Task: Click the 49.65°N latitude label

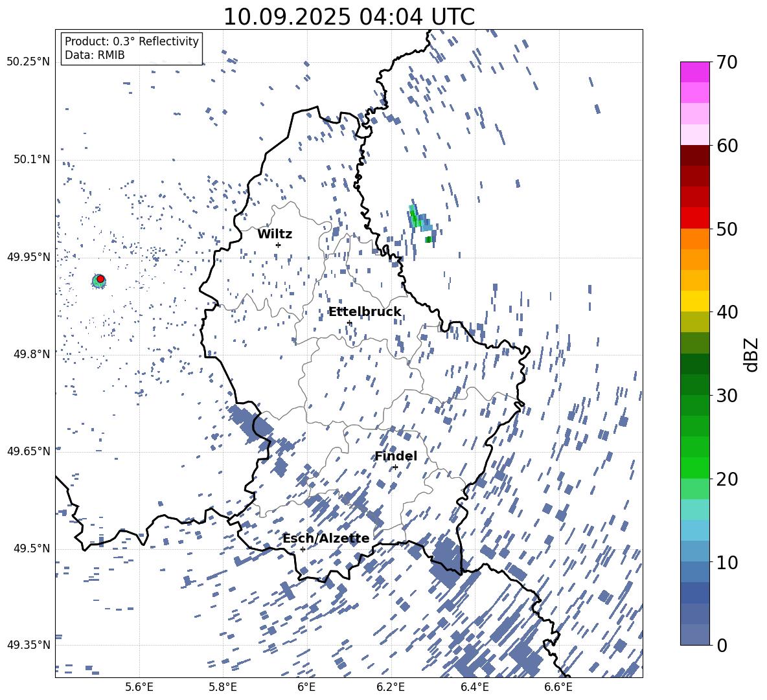Action: click(x=29, y=451)
